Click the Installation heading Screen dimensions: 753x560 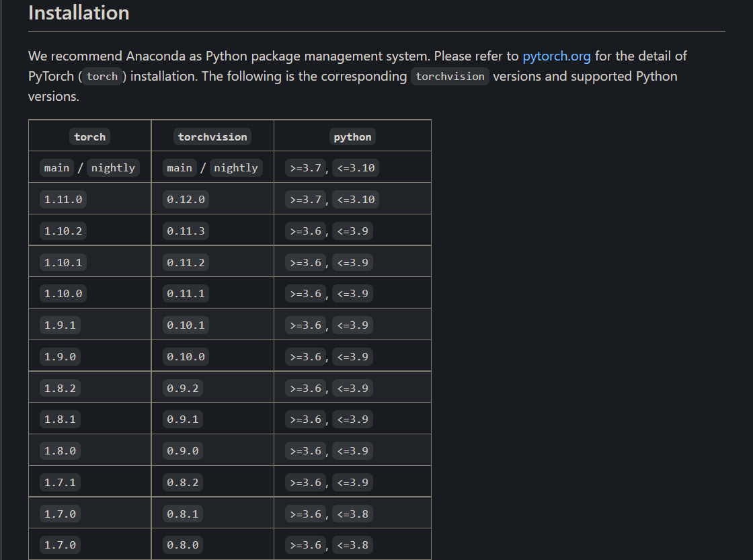(x=79, y=13)
